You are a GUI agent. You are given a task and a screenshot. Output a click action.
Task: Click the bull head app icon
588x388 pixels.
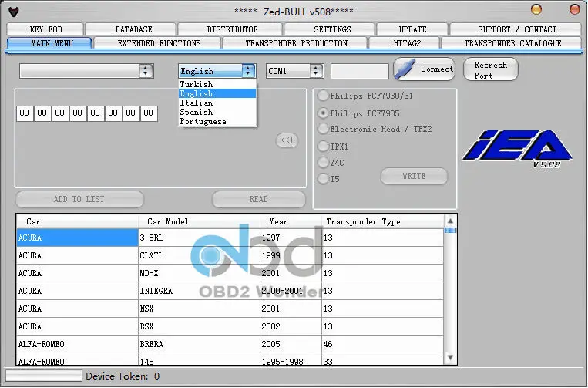[14, 12]
